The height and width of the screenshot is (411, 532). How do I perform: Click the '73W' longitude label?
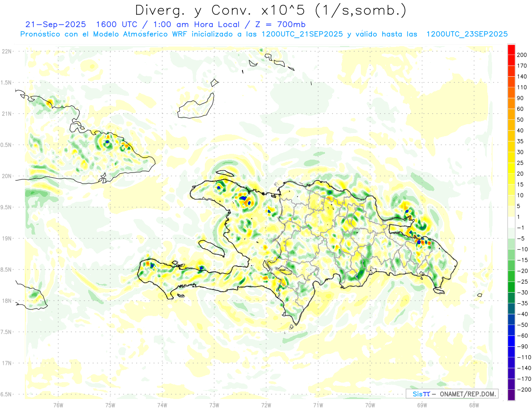[x=214, y=405]
